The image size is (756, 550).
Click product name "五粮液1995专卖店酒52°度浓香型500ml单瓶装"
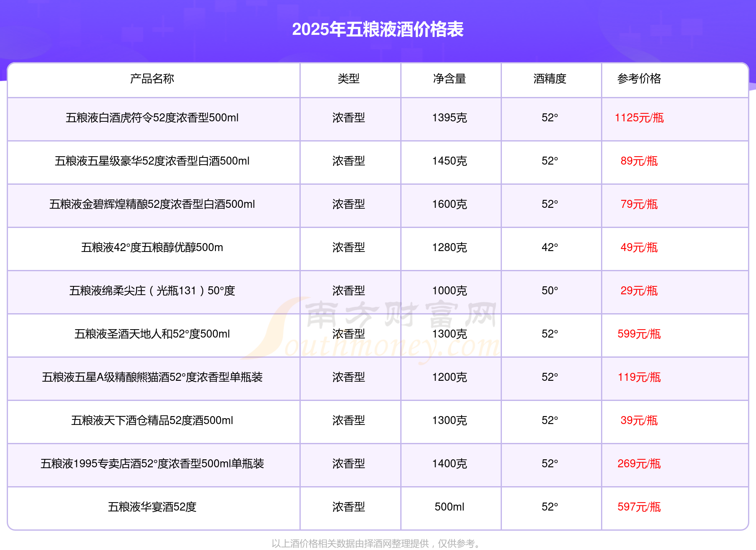pos(152,464)
